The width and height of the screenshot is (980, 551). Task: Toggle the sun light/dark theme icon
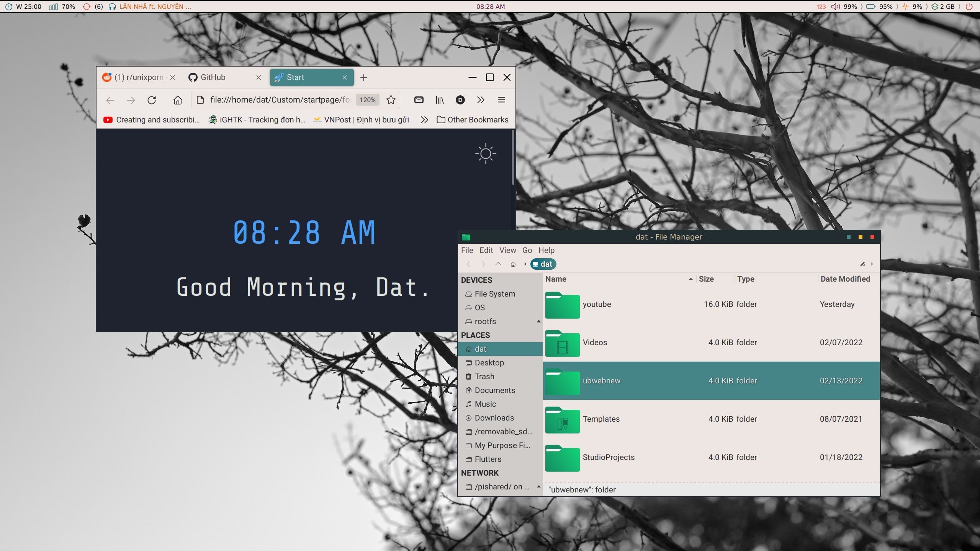486,154
